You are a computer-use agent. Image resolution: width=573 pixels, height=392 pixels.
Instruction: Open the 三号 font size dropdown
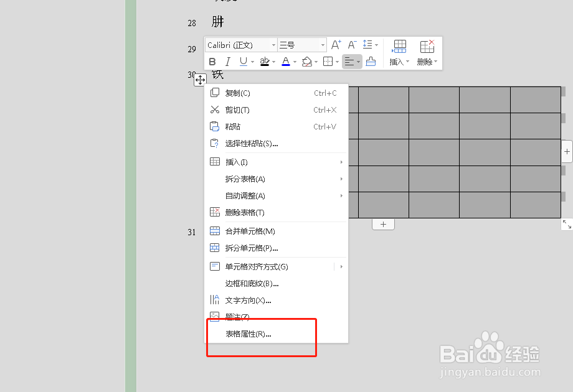[x=301, y=44]
